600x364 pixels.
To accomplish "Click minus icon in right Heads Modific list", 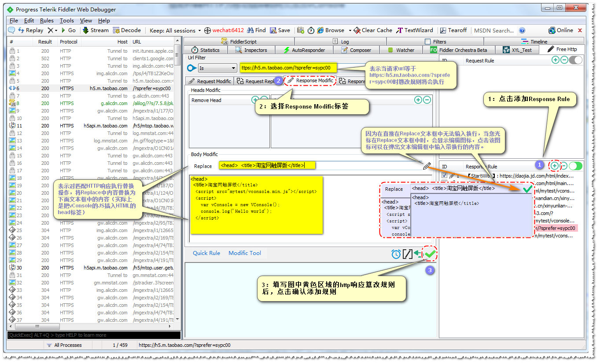I will click(x=427, y=100).
